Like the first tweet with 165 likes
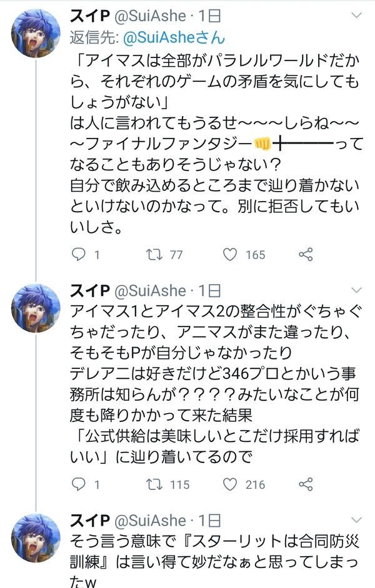Screen dimensions: 375x588 (x=230, y=255)
